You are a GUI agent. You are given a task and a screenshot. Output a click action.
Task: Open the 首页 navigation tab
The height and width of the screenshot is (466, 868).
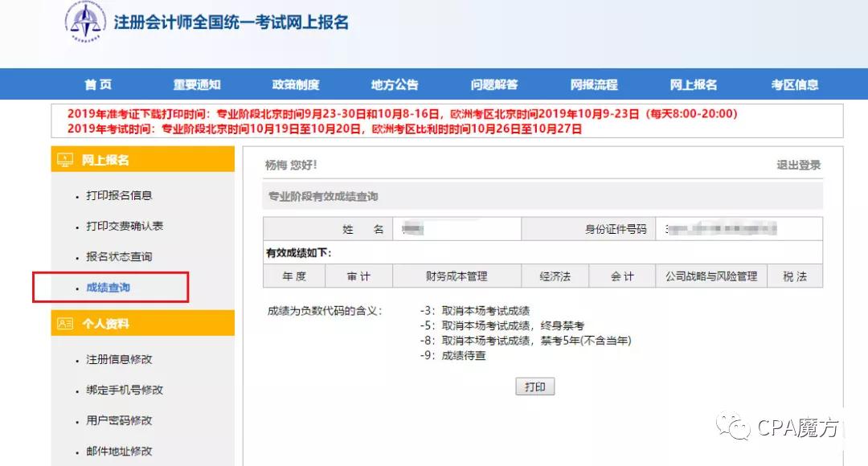(98, 84)
